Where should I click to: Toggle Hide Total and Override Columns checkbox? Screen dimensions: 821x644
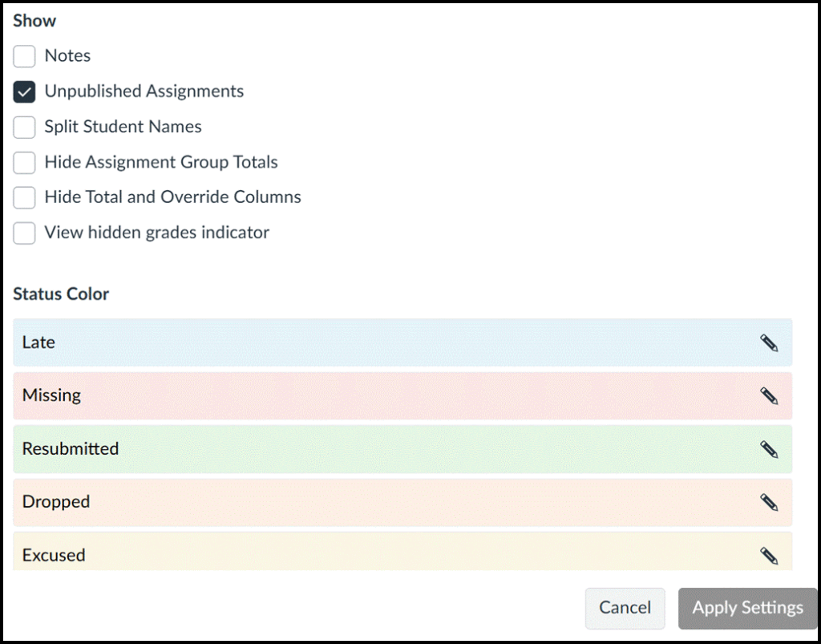click(x=25, y=197)
